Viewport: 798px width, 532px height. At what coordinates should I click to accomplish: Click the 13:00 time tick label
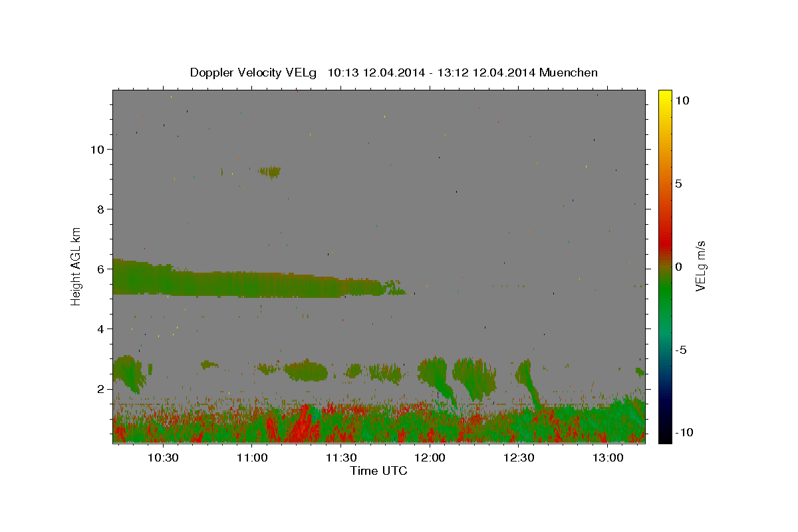point(608,458)
